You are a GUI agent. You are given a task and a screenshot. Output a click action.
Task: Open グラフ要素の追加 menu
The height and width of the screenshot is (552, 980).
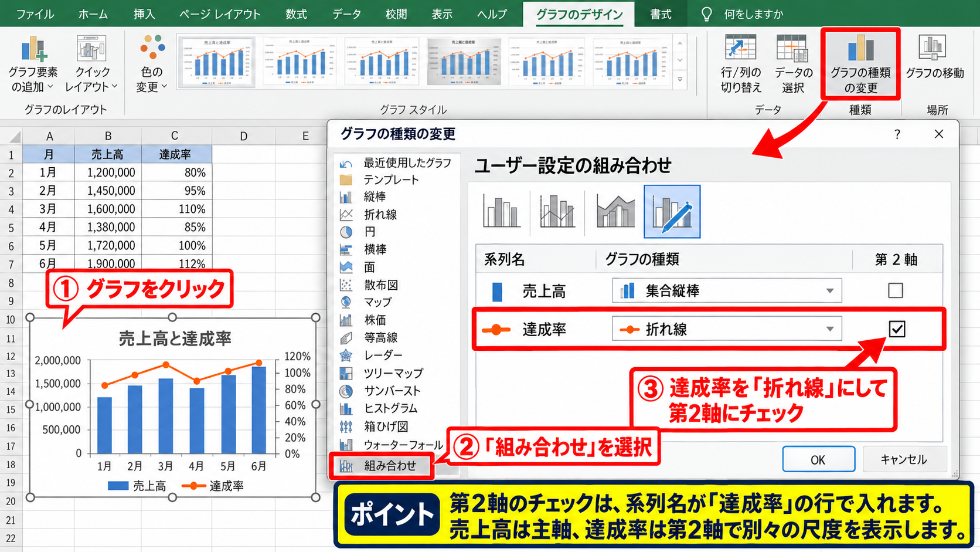[33, 65]
